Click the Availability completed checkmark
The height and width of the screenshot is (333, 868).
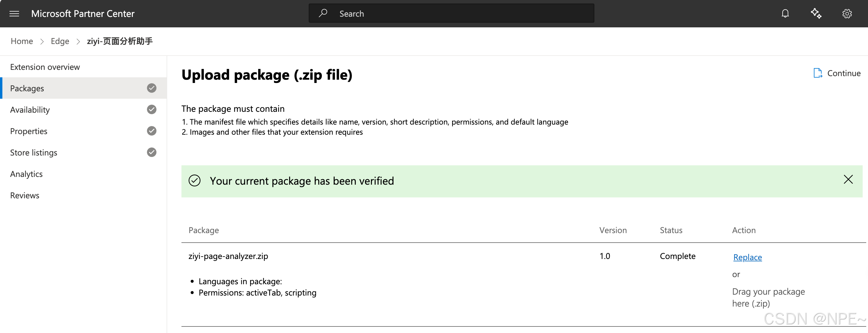152,109
